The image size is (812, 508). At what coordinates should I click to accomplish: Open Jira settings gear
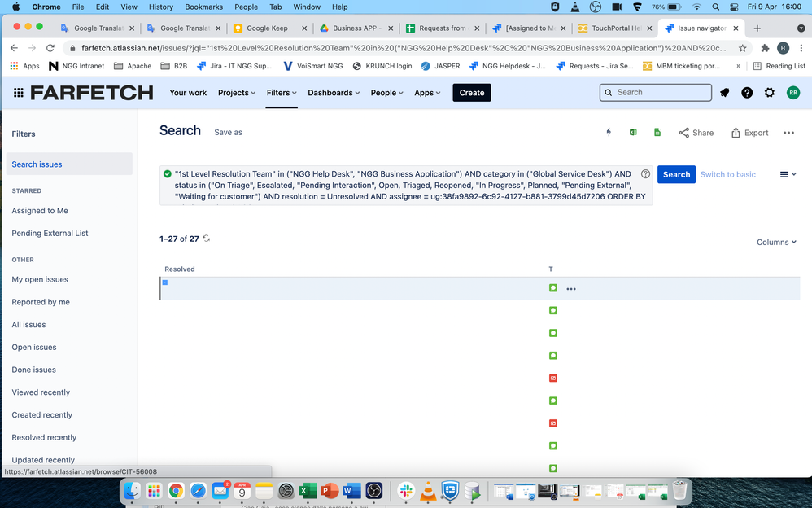point(770,93)
